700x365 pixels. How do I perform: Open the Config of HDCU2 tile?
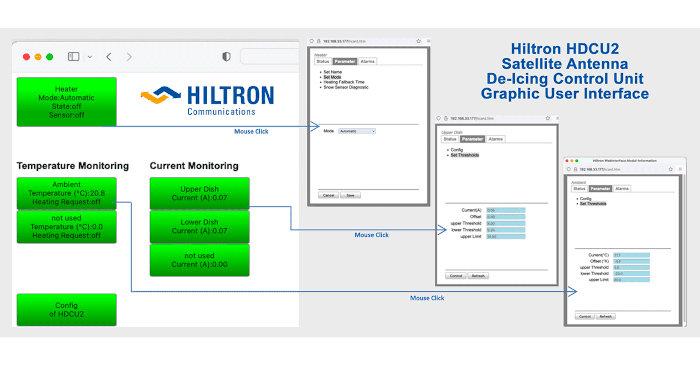(x=67, y=310)
